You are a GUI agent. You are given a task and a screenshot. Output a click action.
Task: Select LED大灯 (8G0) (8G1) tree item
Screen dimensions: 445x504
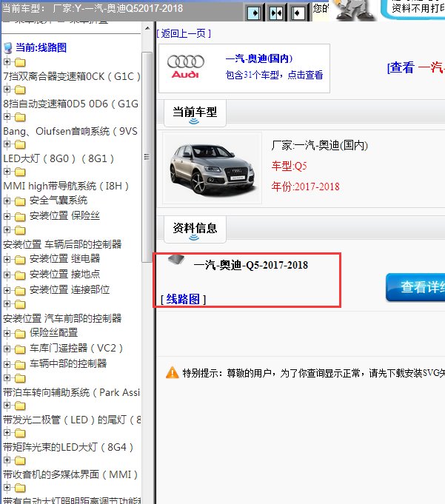[x=58, y=158]
